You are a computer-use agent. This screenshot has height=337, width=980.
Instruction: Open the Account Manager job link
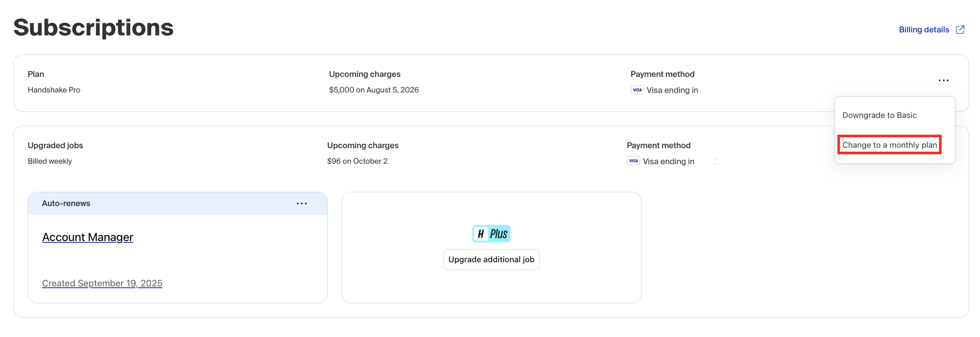[88, 237]
